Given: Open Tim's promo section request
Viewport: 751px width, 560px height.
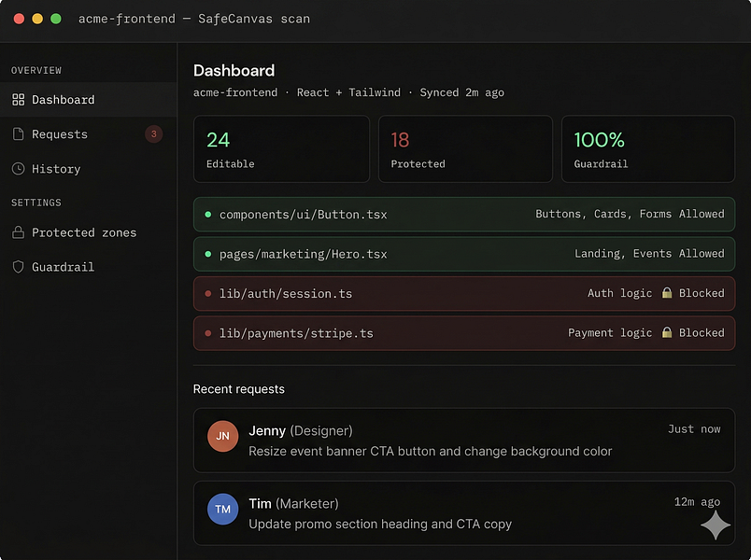Looking at the screenshot, I should click(x=464, y=513).
